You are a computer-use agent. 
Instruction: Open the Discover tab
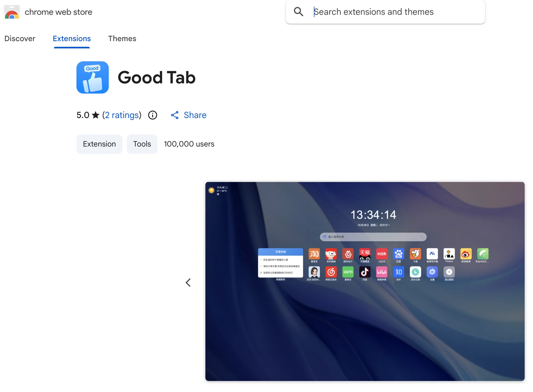tap(20, 38)
